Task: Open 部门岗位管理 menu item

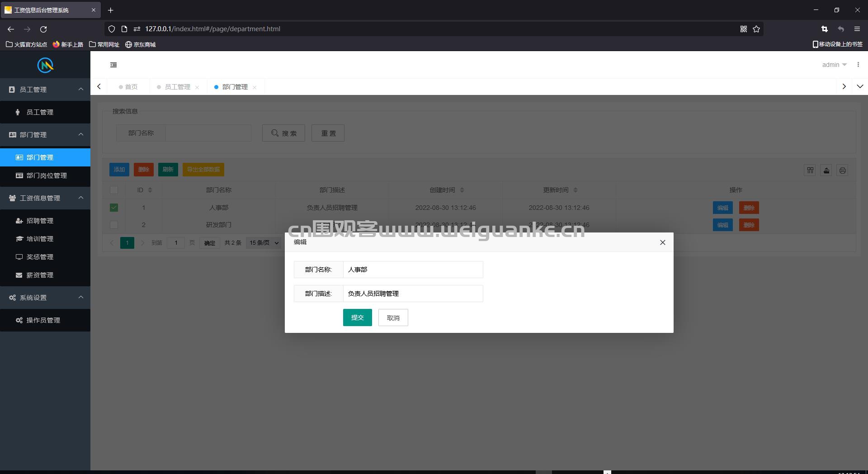Action: (45, 175)
